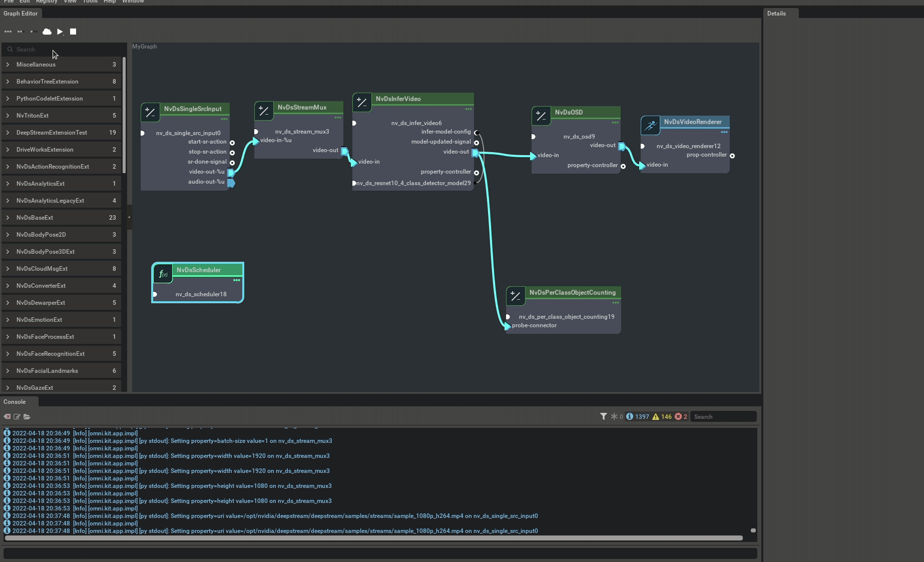Click the cloud upload icon in the toolbar
The width and height of the screenshot is (924, 562).
point(47,32)
